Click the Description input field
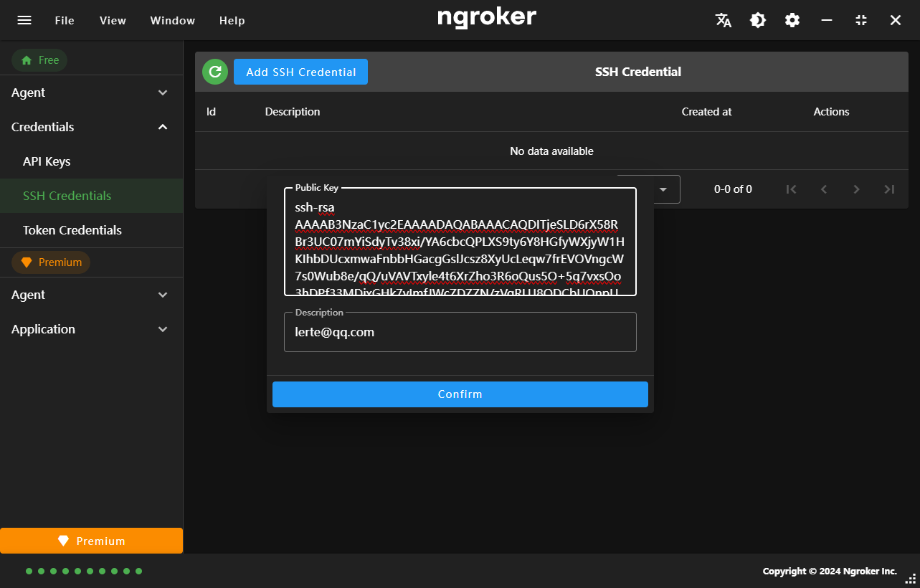 (460, 332)
